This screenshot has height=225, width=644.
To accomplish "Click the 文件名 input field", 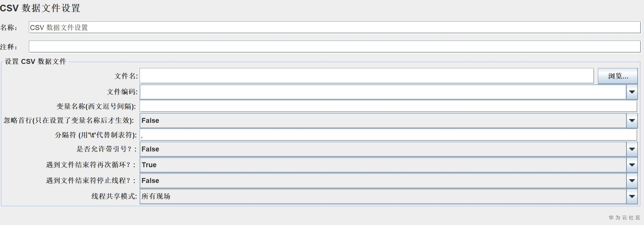I will [x=366, y=76].
